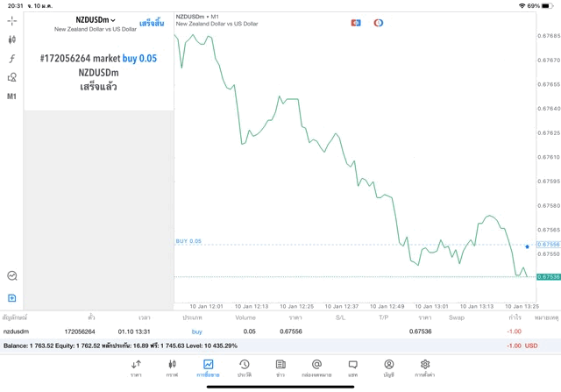Open the กล่องจดหมาย mailbox tab
The width and height of the screenshot is (561, 392).
tap(316, 368)
